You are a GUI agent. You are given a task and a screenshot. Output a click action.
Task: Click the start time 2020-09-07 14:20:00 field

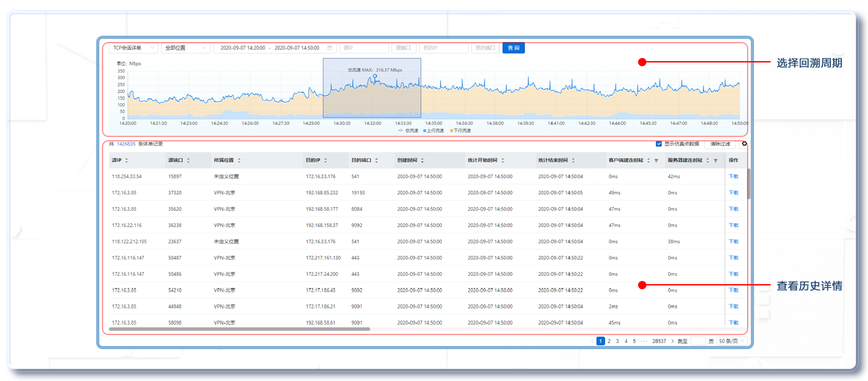(243, 48)
